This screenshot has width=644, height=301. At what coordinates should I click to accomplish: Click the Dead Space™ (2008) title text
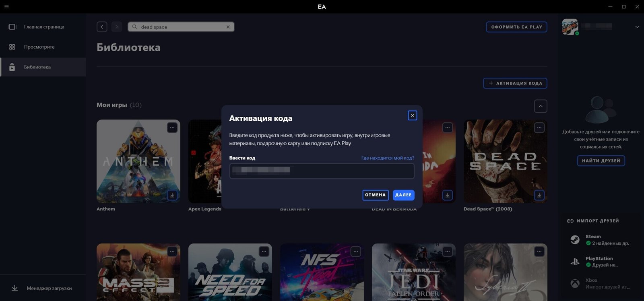(488, 209)
